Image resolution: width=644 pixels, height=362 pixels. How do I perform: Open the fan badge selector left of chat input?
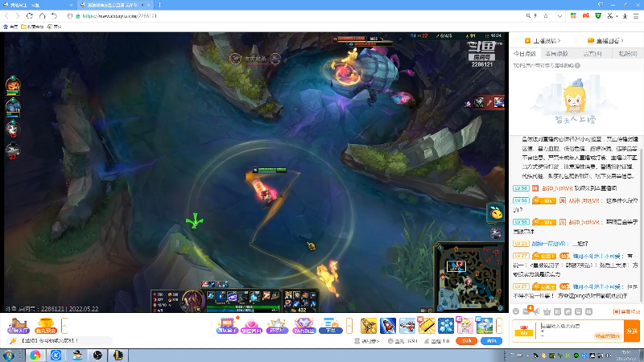[x=524, y=331]
